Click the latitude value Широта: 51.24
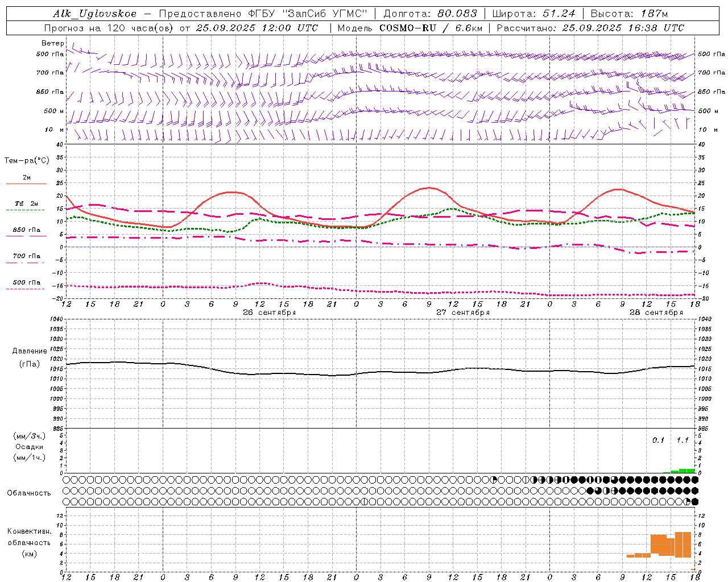 point(534,14)
